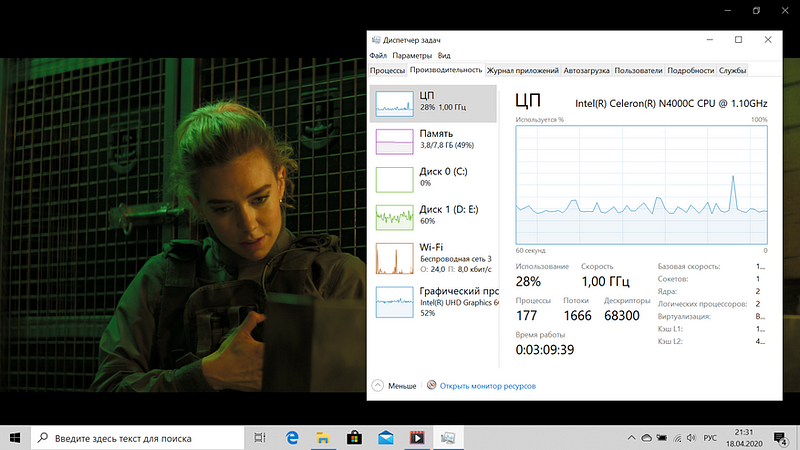Click the Виртуализация label
Image resolution: width=800 pixels, height=450 pixels.
[x=684, y=316]
